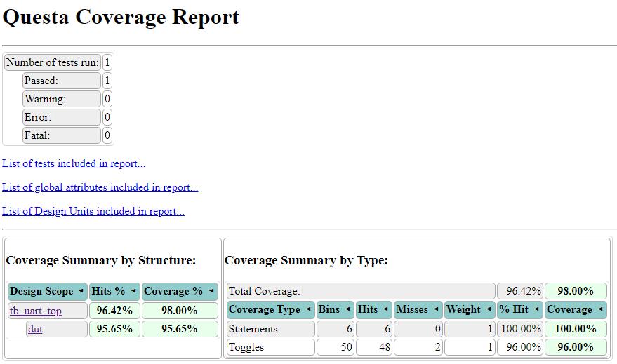Select the Statements coverage type row

click(x=417, y=329)
